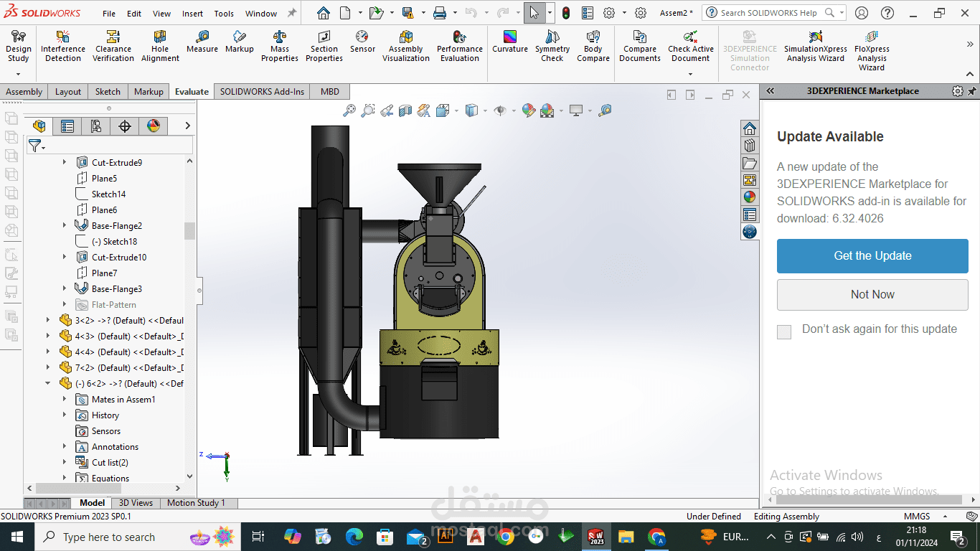
Task: Open the DimXpertManager tab
Action: point(124,126)
